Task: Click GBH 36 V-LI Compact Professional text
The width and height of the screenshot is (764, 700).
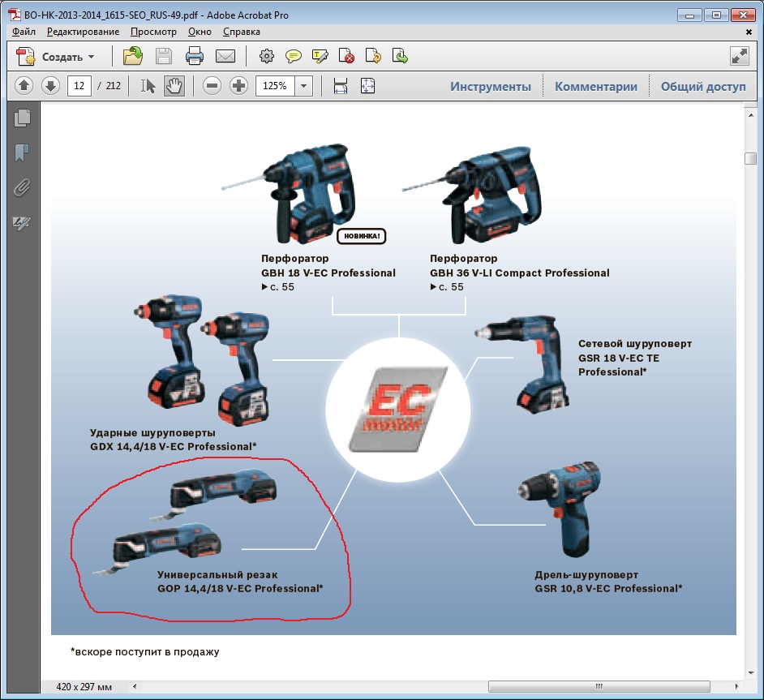Action: point(519,273)
